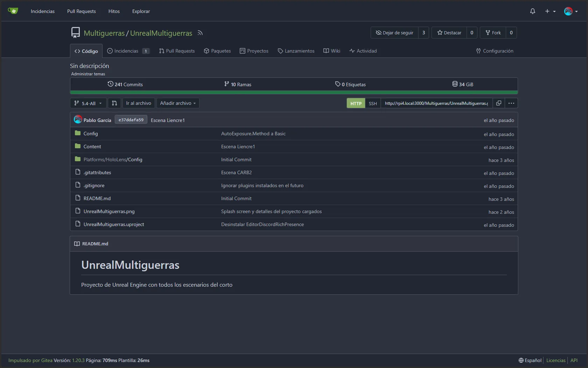Copy the repository clone URL
The width and height of the screenshot is (588, 368).
point(499,103)
